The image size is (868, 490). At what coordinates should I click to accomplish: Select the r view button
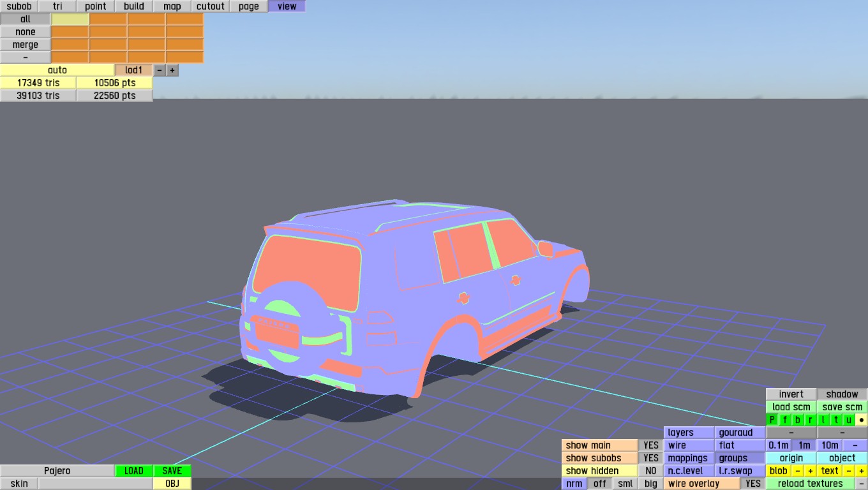[811, 420]
